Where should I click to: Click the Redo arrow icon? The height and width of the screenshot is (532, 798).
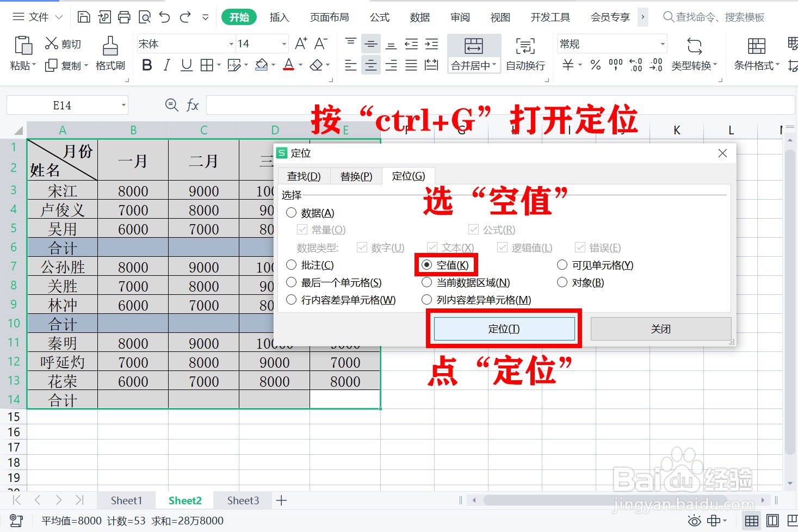click(185, 17)
